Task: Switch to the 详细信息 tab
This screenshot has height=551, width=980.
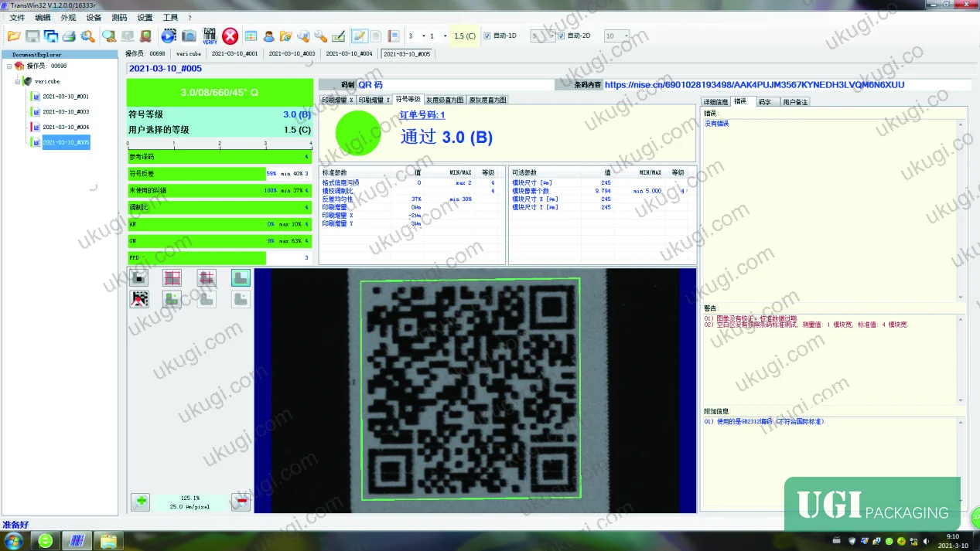Action: click(715, 101)
